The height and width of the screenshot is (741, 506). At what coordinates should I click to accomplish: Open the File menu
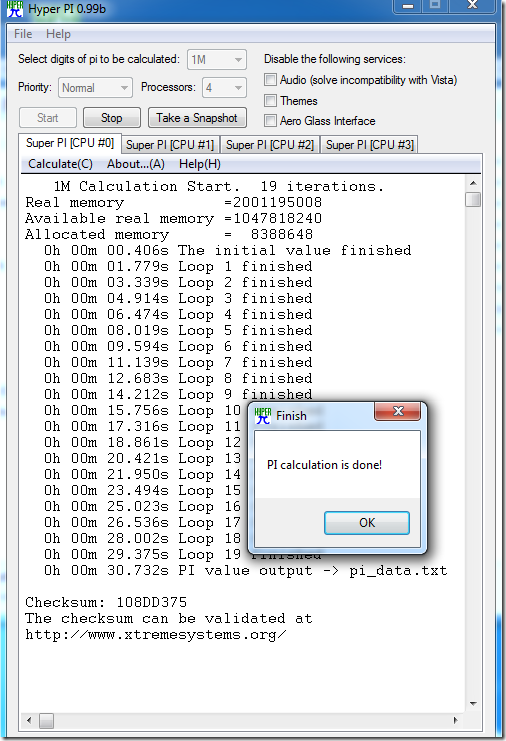23,34
